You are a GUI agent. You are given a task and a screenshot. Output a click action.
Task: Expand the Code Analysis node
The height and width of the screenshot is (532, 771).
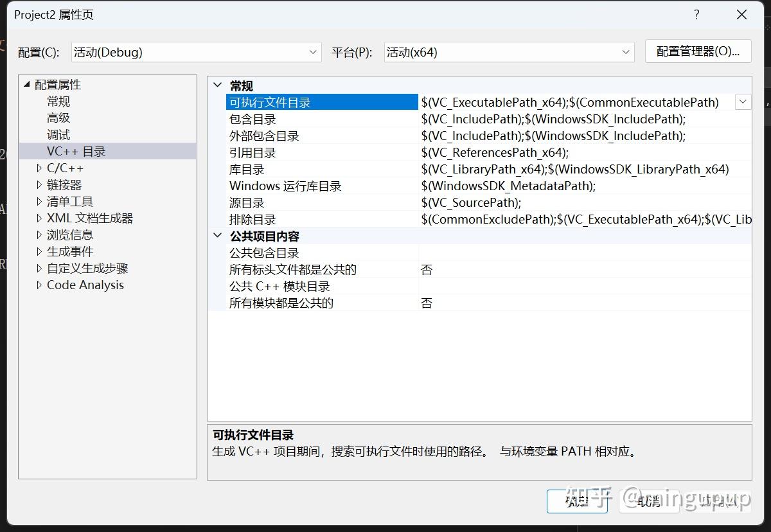click(39, 285)
